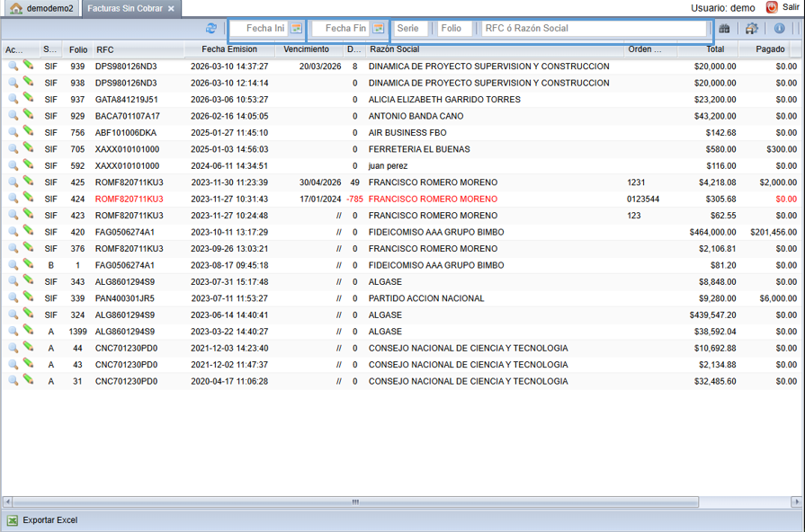Click pencil icon for folio 31 row
The image size is (805, 532).
29,381
